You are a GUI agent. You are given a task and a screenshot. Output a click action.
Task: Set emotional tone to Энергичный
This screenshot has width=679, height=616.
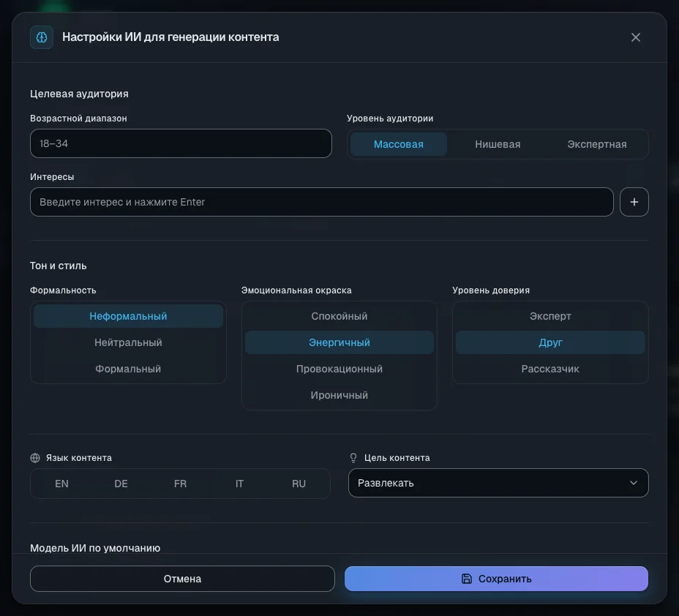point(339,342)
